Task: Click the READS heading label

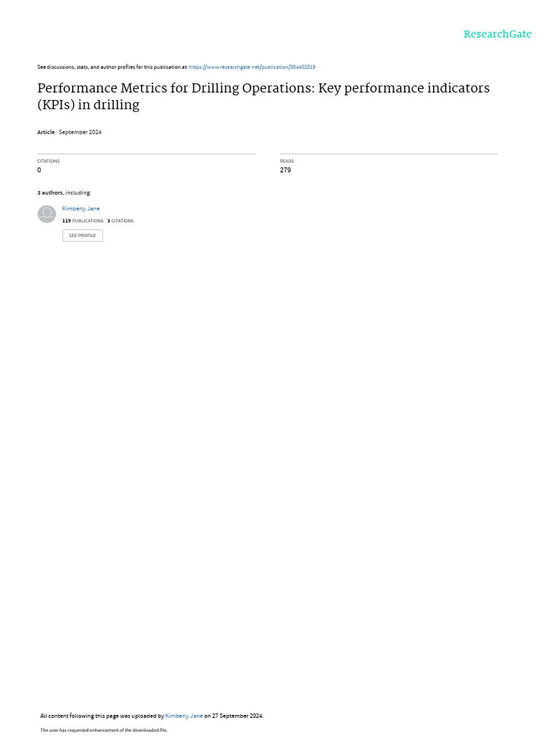Action: [x=287, y=161]
